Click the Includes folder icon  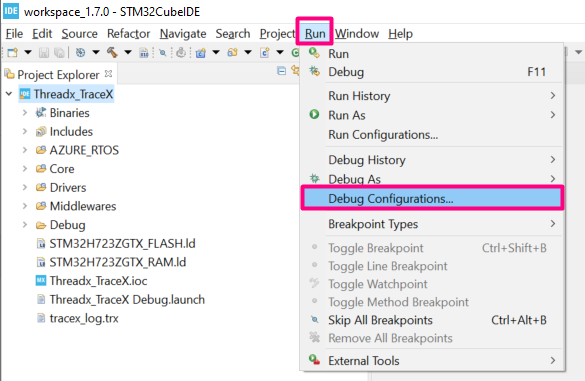click(41, 131)
